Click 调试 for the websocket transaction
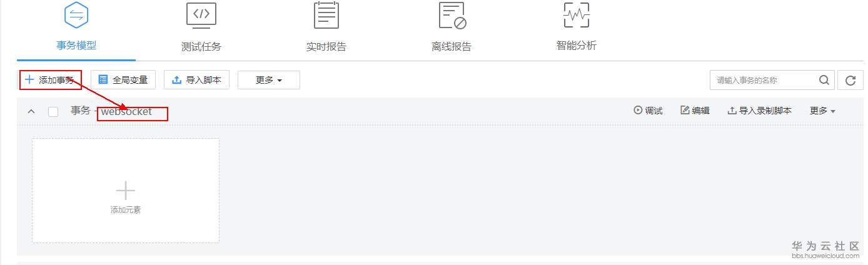The image size is (868, 265). tap(648, 111)
